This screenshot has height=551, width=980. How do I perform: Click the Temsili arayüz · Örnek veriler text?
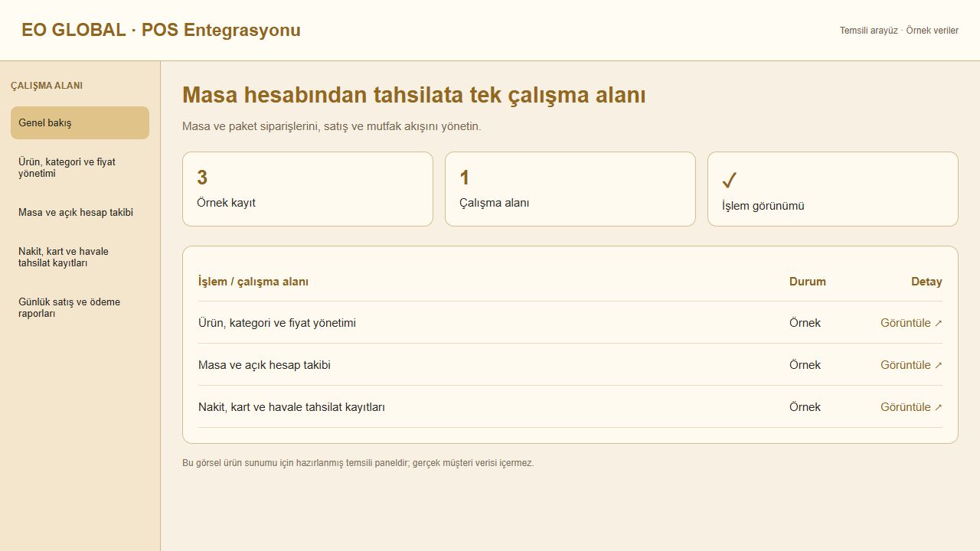click(899, 31)
